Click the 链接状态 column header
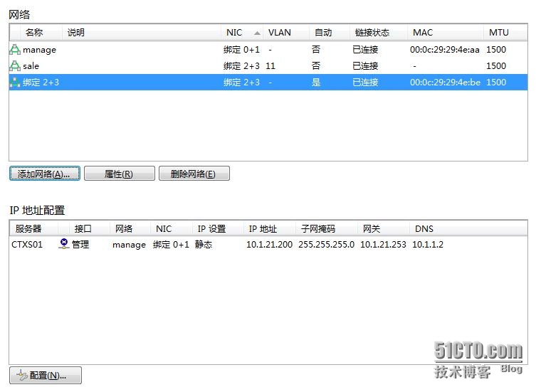The width and height of the screenshot is (536, 392). [x=379, y=33]
